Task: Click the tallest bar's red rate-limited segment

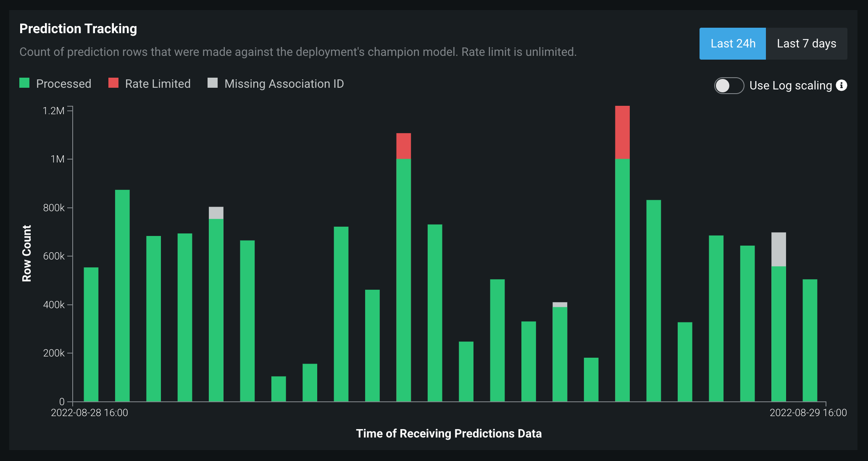Action: click(622, 132)
